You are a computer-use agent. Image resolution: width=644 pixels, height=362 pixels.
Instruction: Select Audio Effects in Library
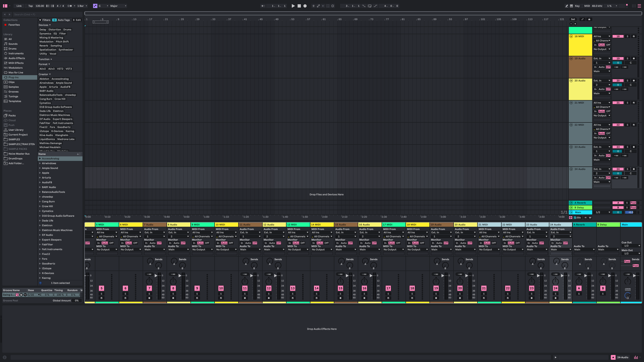pos(17,58)
